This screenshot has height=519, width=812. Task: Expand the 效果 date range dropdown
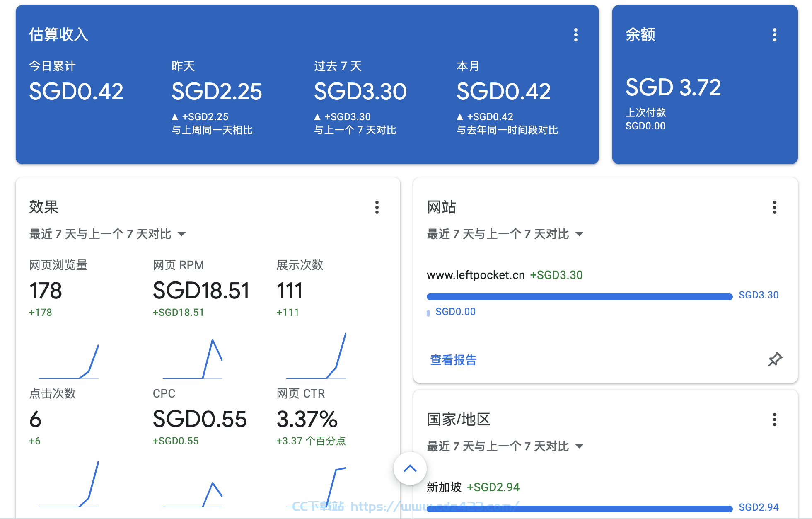tap(107, 234)
